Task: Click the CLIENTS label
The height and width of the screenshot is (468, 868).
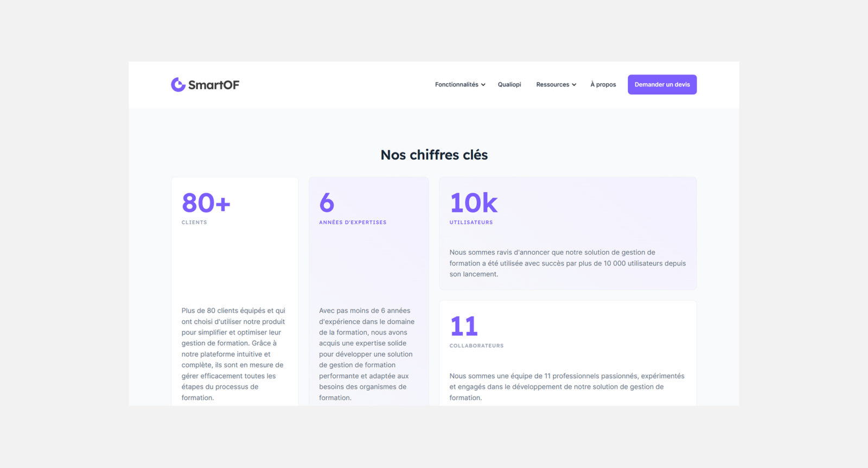Action: (194, 223)
